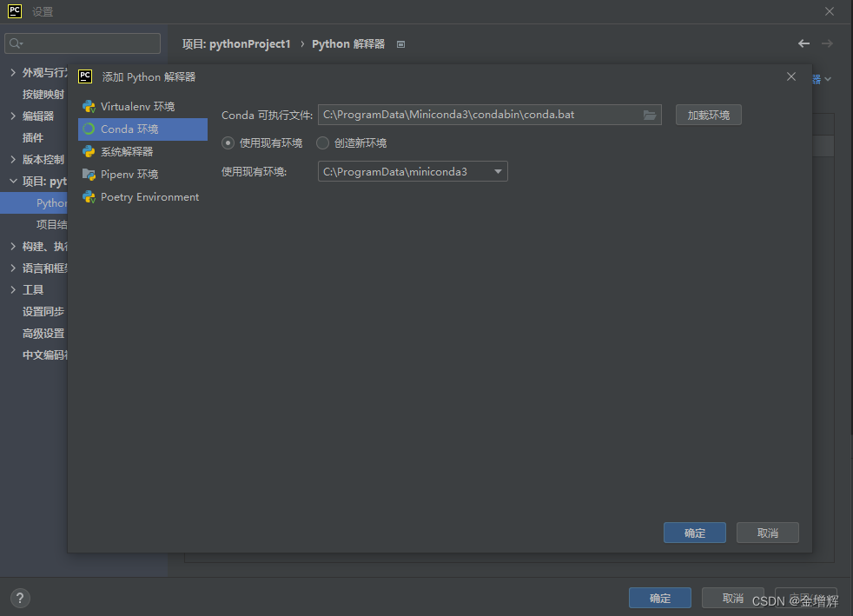
Task: Open 按键映射 in the Settings tree
Action: coord(43,94)
